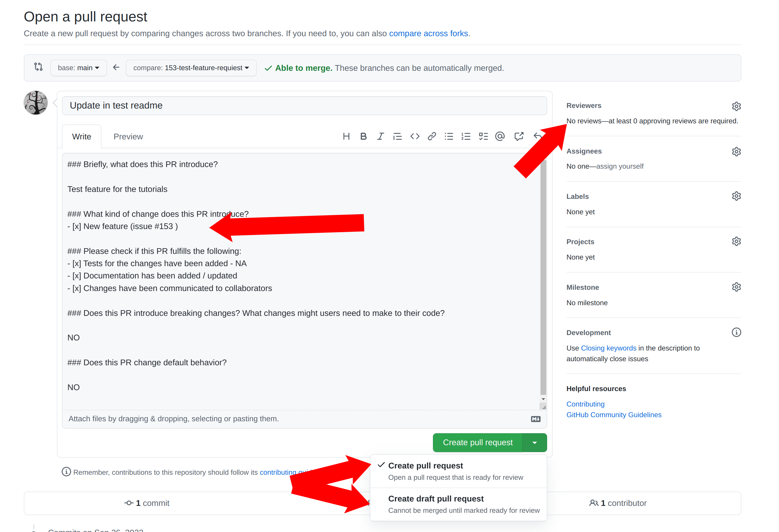Click the Reviewers heading
Image resolution: width=779 pixels, height=532 pixels.
tap(584, 106)
